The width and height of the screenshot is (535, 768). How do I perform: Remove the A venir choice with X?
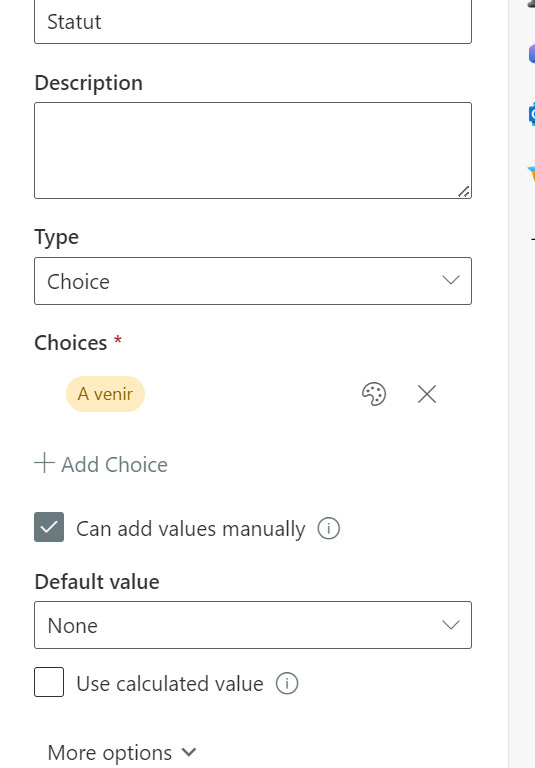point(427,394)
